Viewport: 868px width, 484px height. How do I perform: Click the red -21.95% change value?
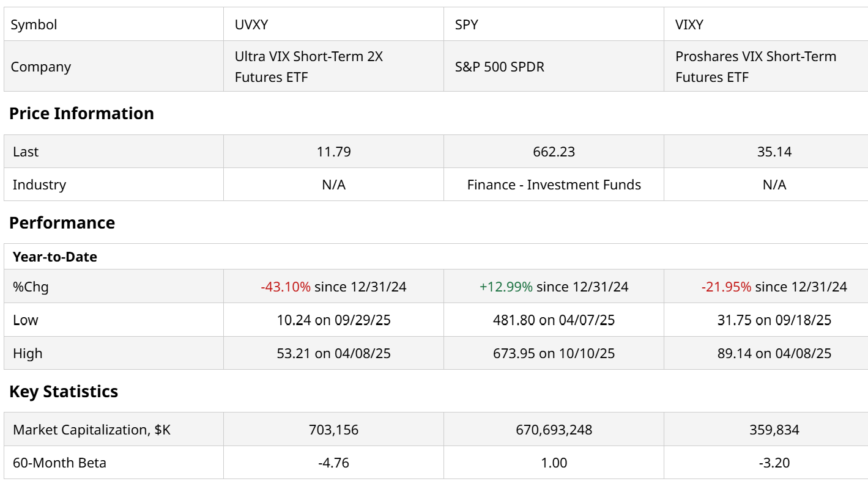coord(726,287)
